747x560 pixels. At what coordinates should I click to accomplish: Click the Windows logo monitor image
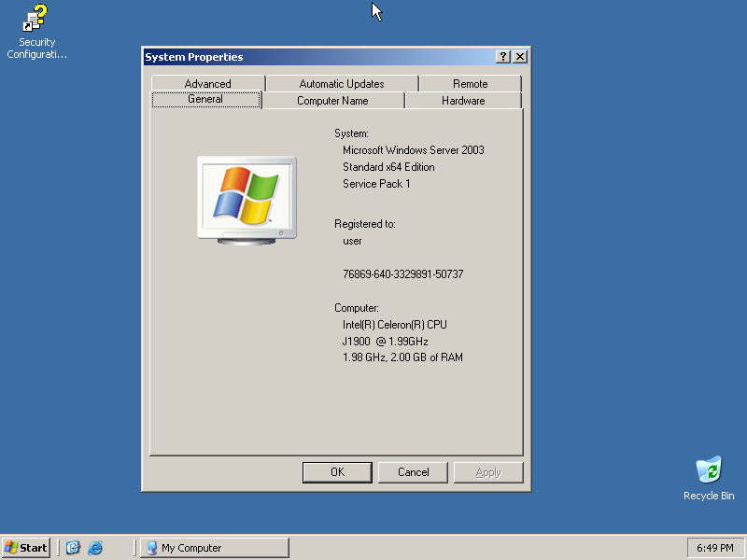247,200
